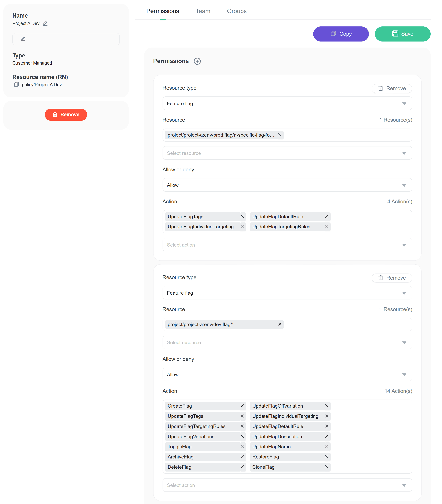Open the Groups tab
Viewport: 442px width, 504px height.
click(236, 11)
